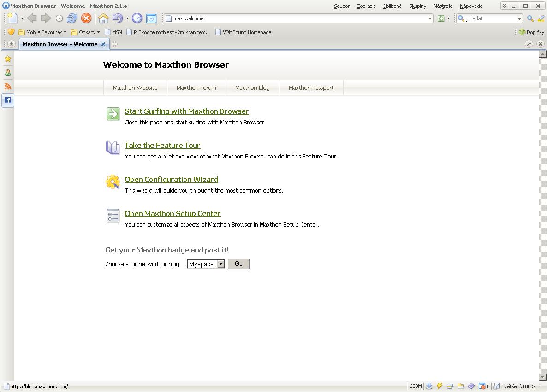Click the highlighter pen icon
This screenshot has height=392, width=547.
click(541, 18)
